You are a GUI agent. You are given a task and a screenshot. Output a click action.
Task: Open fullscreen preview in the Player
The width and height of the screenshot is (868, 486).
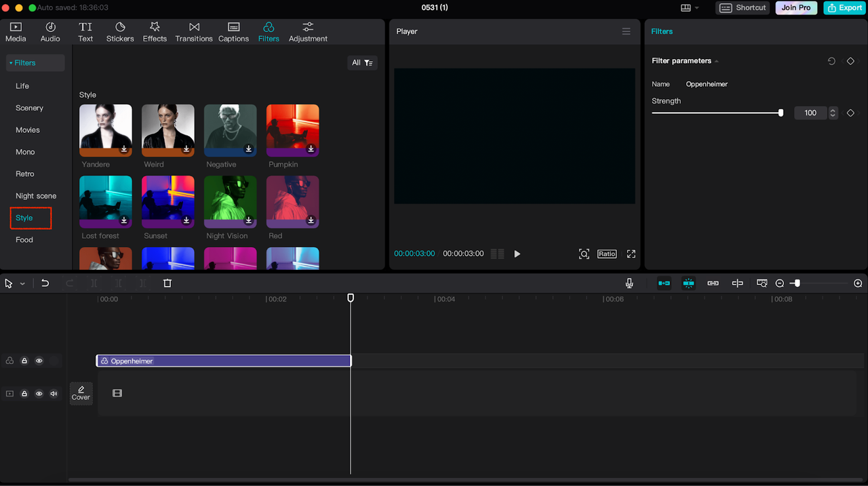coord(631,254)
